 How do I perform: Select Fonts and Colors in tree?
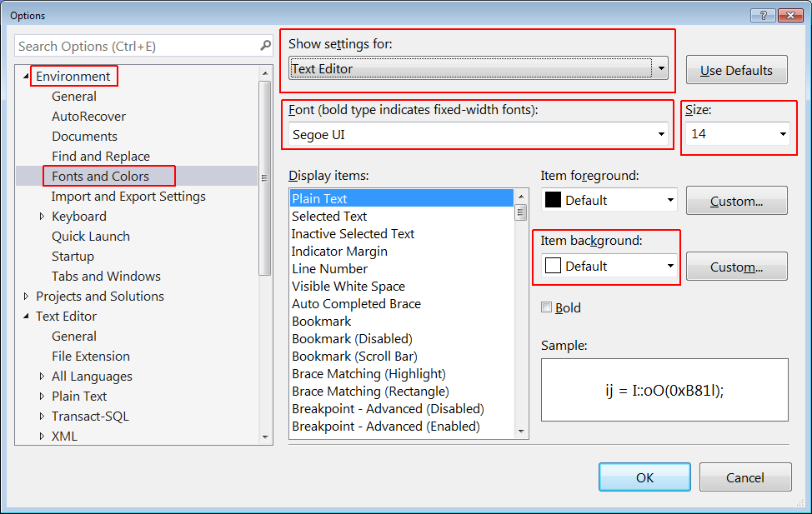click(100, 177)
